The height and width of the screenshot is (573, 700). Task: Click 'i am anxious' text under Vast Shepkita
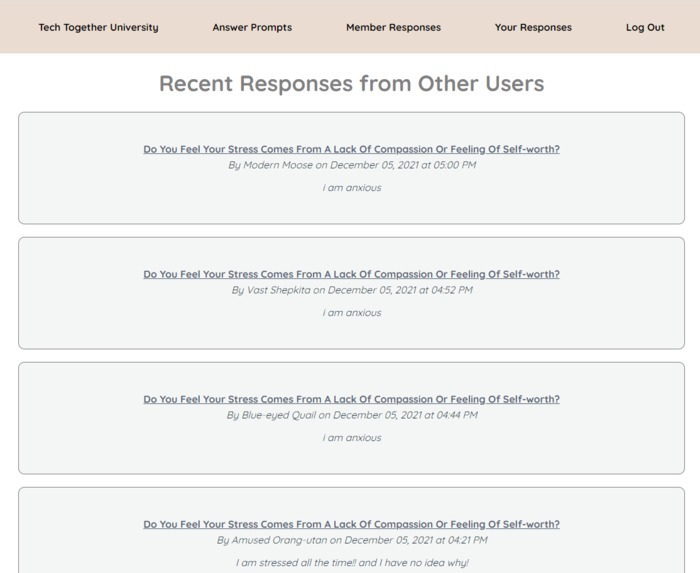[x=352, y=313]
